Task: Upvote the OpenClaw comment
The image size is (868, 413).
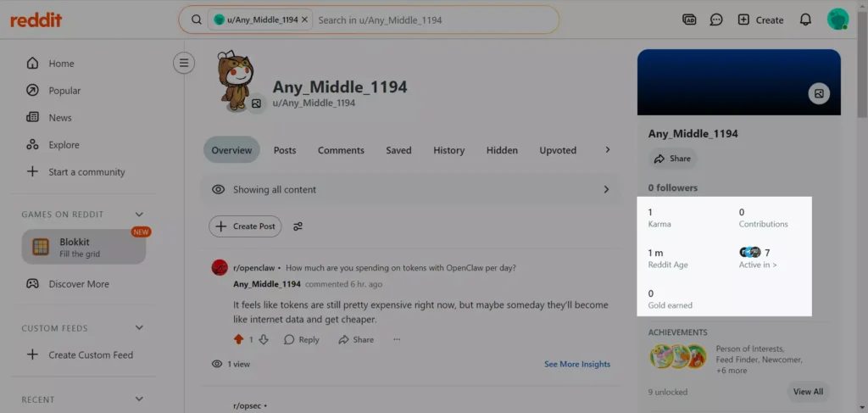Action: click(238, 339)
